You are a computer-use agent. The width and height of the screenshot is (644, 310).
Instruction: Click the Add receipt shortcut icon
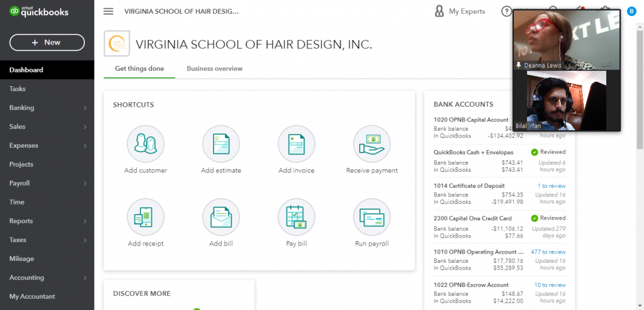pos(146,217)
